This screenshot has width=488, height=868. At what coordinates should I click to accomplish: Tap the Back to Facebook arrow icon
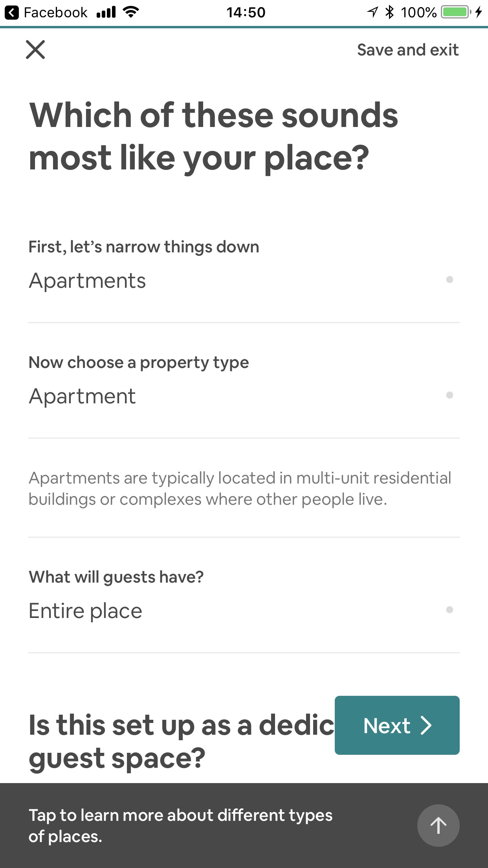(12, 13)
